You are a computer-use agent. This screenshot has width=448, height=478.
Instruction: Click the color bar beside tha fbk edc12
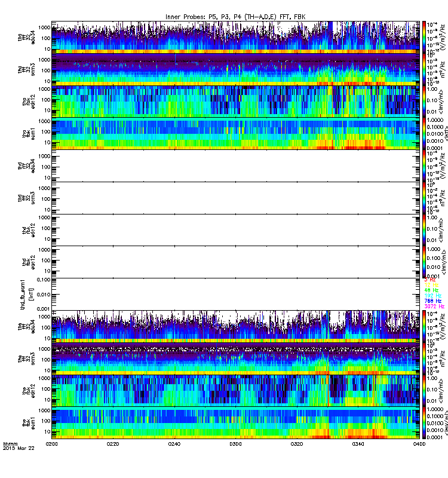(x=424, y=102)
